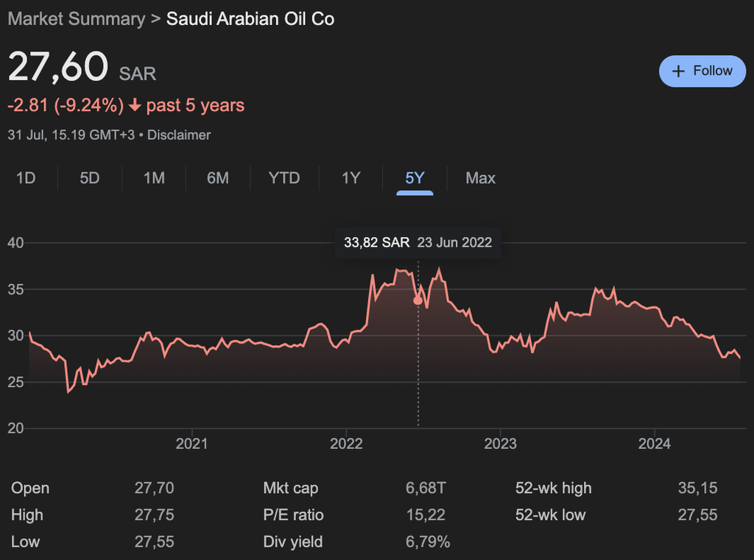Click the chart data point marker dot
This screenshot has height=560, width=754.
click(x=417, y=300)
